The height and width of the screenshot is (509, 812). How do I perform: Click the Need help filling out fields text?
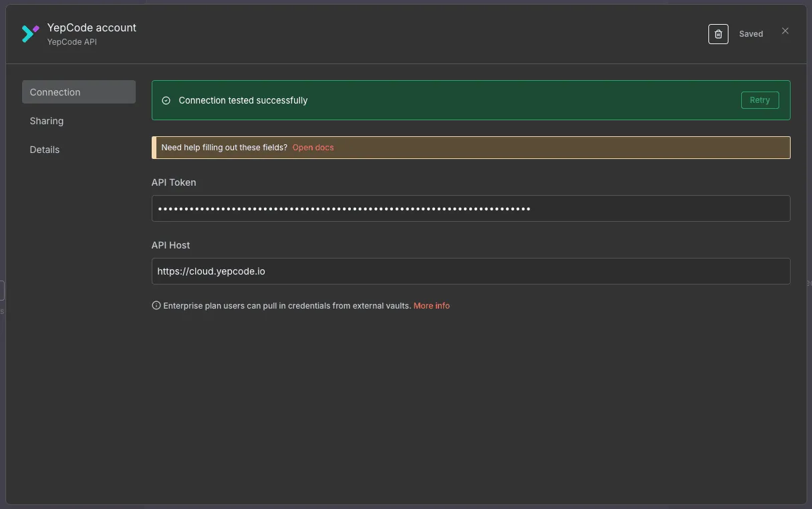coord(224,148)
